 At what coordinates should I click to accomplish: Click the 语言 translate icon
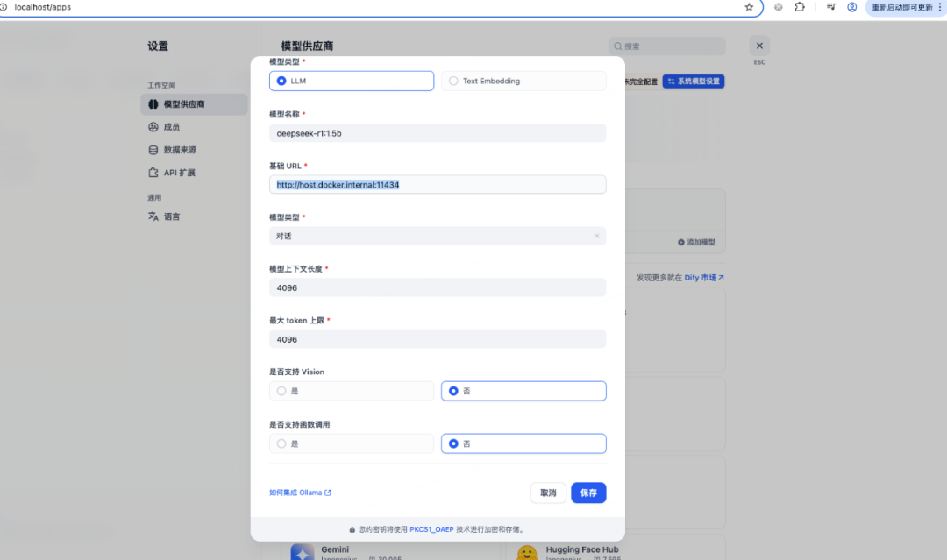click(x=153, y=216)
